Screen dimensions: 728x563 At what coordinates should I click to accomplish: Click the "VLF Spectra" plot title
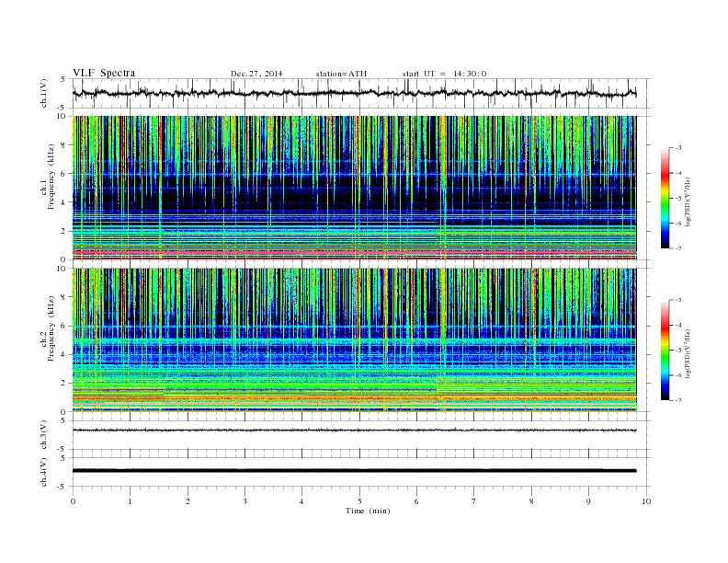pos(104,73)
